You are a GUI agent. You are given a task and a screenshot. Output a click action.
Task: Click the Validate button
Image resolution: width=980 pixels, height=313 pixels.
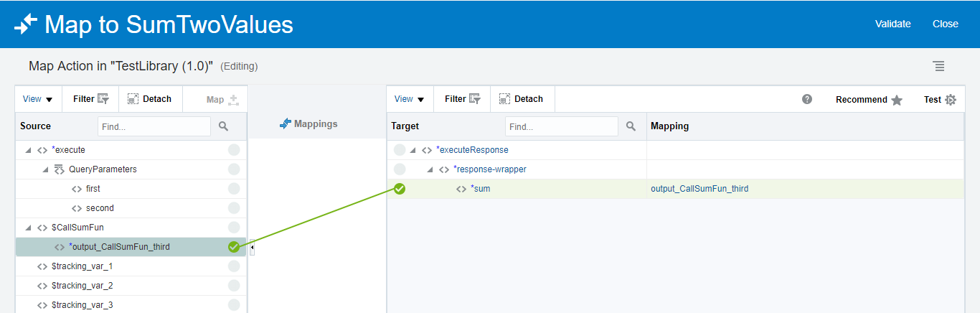pyautogui.click(x=892, y=24)
